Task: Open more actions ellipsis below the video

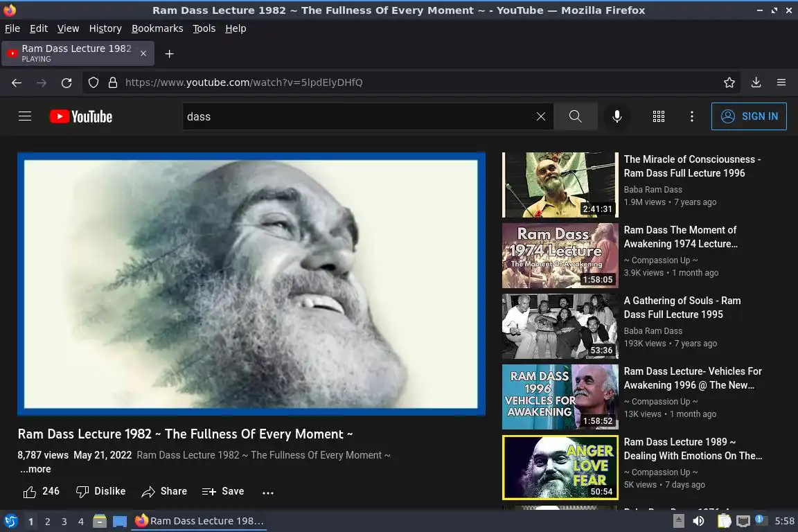Action: (x=268, y=493)
